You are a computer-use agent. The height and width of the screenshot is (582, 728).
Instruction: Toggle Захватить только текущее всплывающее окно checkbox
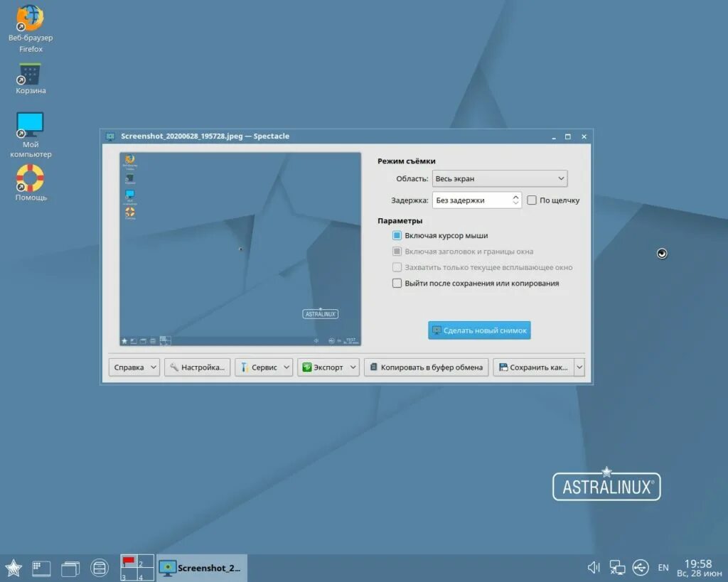[x=397, y=267]
